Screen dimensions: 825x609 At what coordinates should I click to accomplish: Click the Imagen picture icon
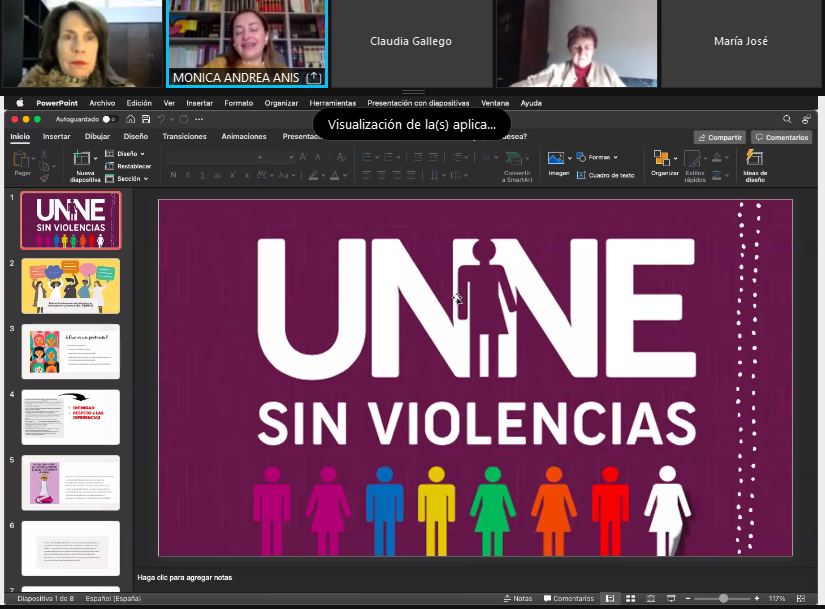click(x=556, y=158)
